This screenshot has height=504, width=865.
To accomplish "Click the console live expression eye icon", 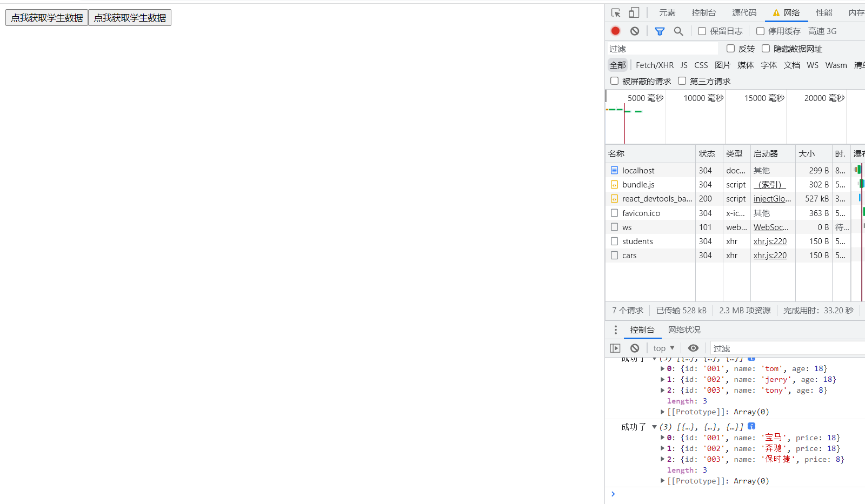I will point(693,348).
